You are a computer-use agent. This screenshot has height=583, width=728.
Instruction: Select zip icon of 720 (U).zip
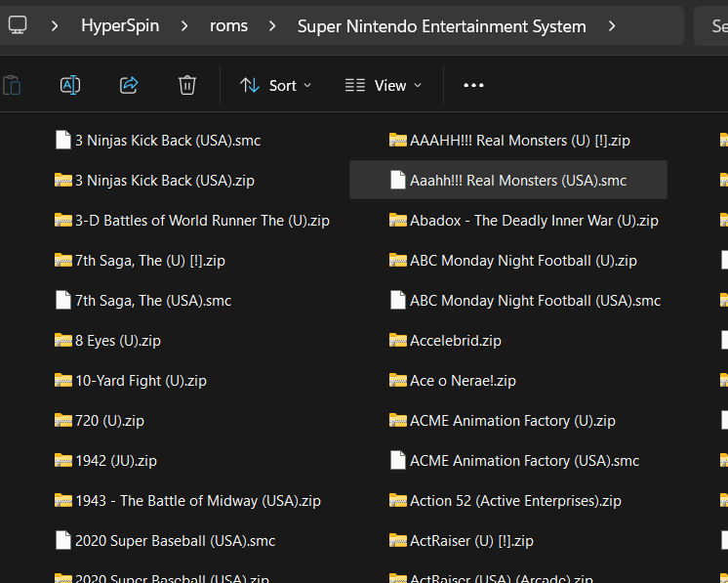[63, 420]
